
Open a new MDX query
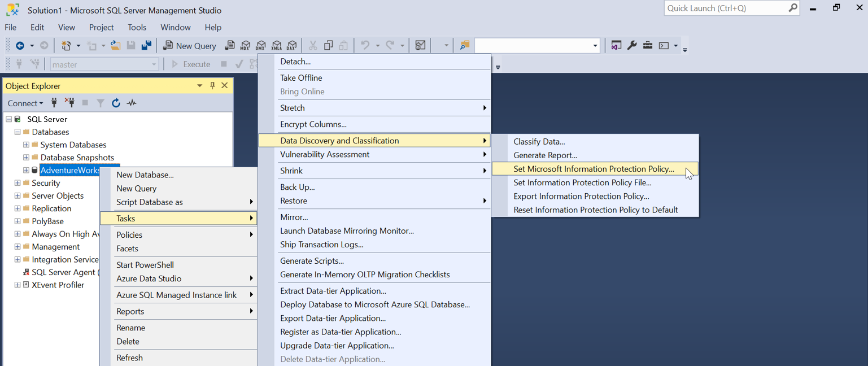(246, 45)
